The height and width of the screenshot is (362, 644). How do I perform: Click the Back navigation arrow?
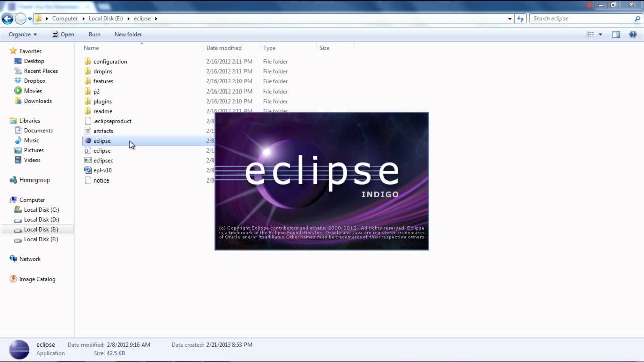[7, 19]
